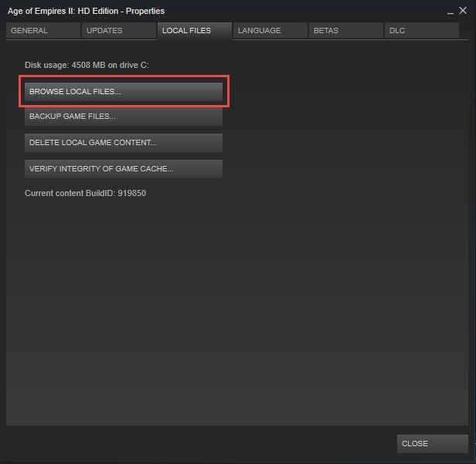Screen dimensions: 476x464
Task: Open the Betas tab
Action: click(x=346, y=31)
